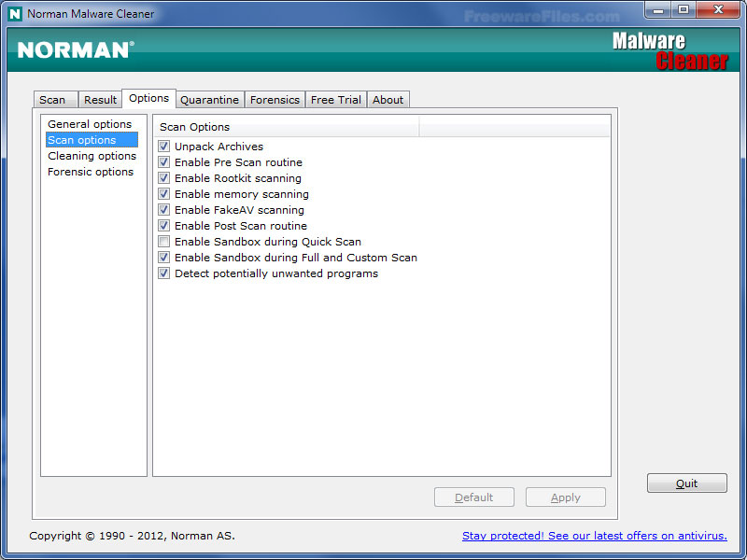The image size is (747, 560).
Task: Click the Default button
Action: [474, 497]
